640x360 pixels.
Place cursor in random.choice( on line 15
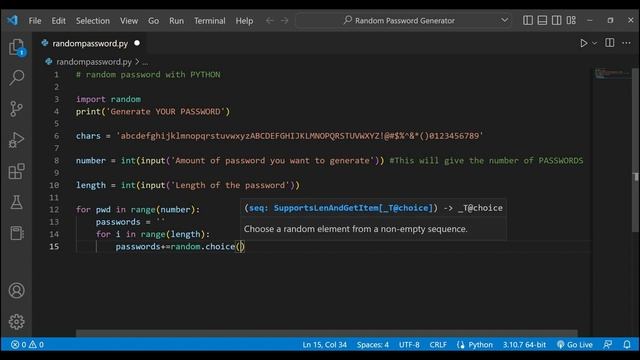pos(241,247)
